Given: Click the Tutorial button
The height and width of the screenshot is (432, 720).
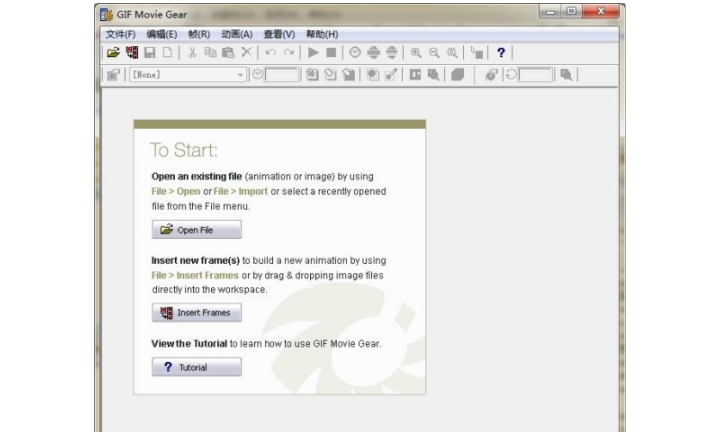Looking at the screenshot, I should [197, 367].
